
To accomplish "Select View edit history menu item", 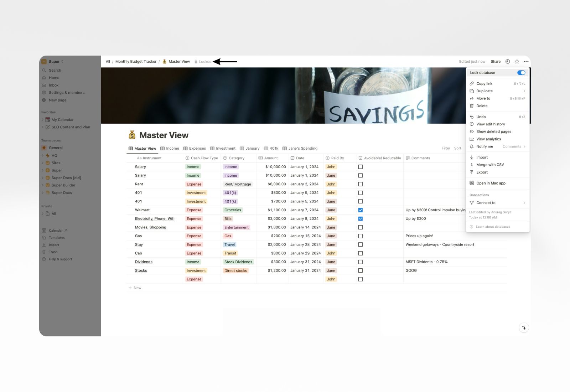I will 497,124.
